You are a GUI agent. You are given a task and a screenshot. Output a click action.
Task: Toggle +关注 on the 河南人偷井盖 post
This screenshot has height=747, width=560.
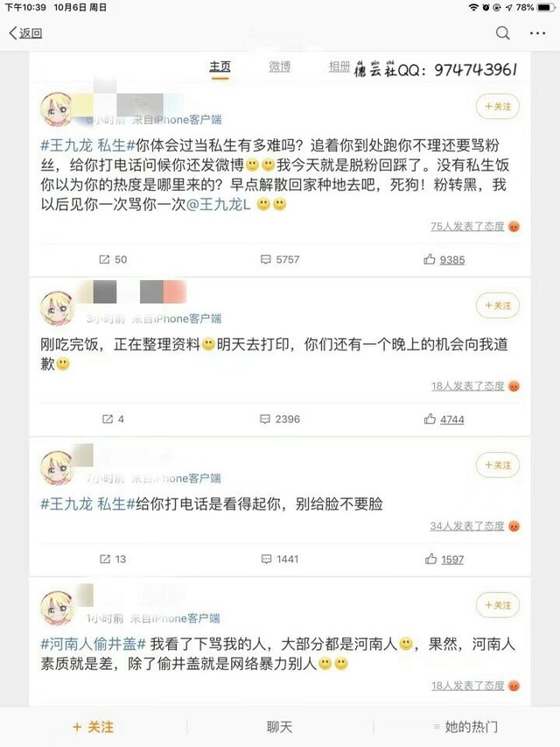pyautogui.click(x=498, y=605)
